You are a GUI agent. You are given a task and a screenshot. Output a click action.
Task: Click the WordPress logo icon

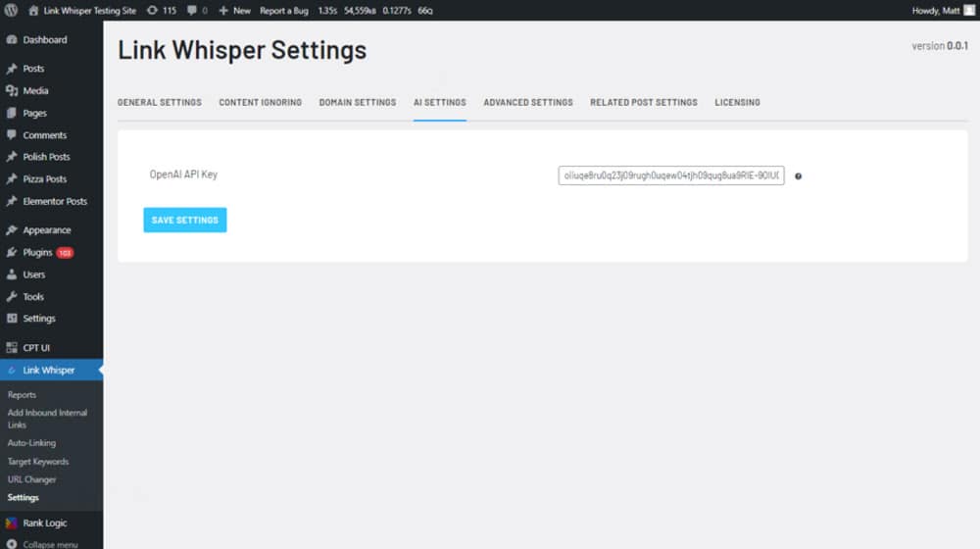(x=11, y=10)
